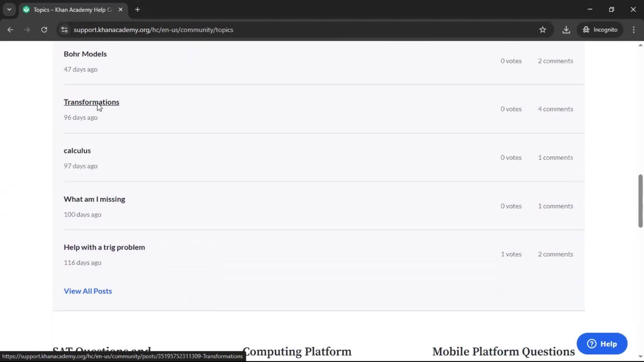
Task: Bookmark this page with the star icon
Action: pos(542,30)
